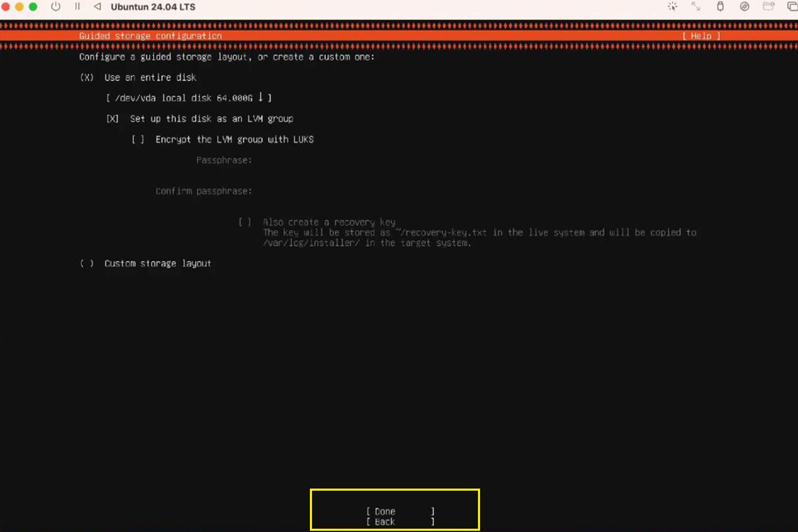Open the USB devices icon
The image size is (798, 532).
pos(720,7)
